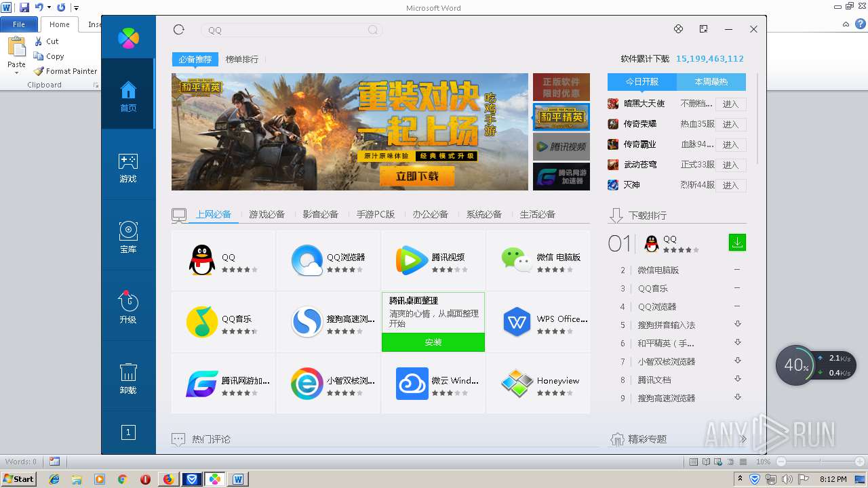The height and width of the screenshot is (488, 868).
Task: Click the Start button on taskbar
Action: 18,479
